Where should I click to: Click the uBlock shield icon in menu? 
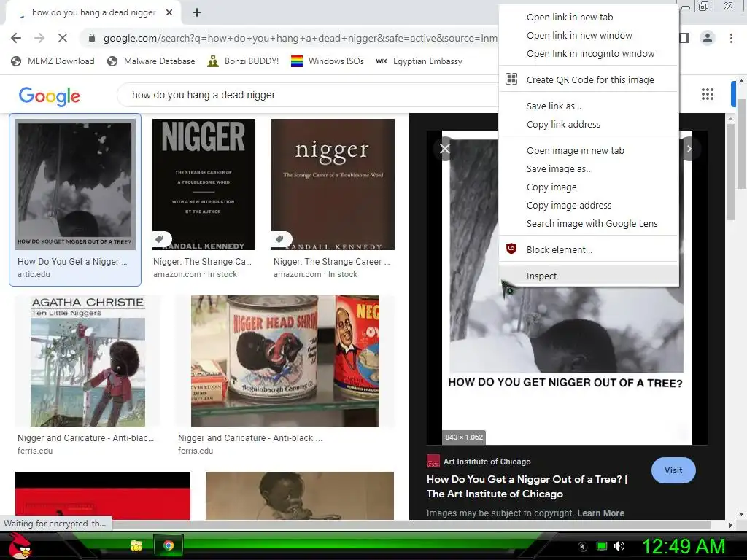coord(511,249)
